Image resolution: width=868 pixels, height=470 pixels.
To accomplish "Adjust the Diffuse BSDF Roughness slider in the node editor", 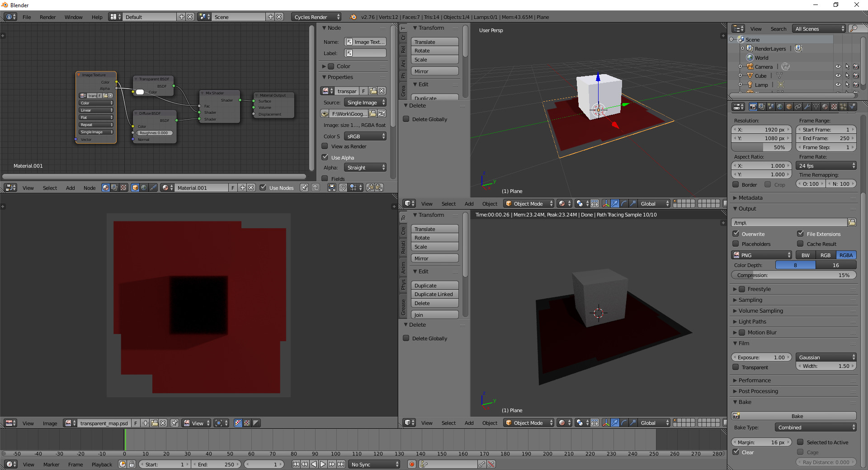I will [x=154, y=133].
